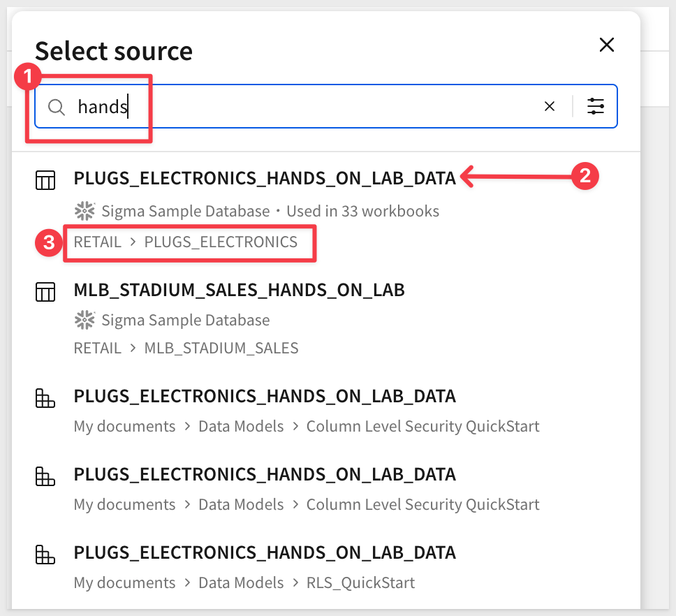Viewport: 676px width, 616px height.
Task: Click RETAIL breadcrumb before PLUGS_ELECTRONICS
Action: [97, 242]
